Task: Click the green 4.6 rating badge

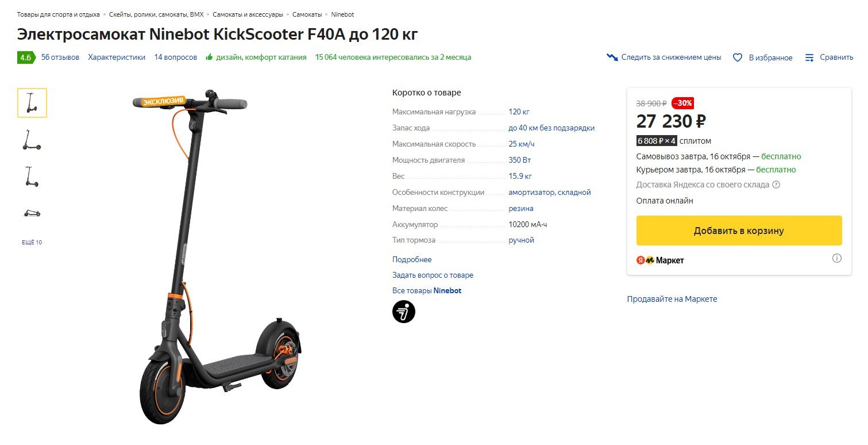Action: coord(26,57)
